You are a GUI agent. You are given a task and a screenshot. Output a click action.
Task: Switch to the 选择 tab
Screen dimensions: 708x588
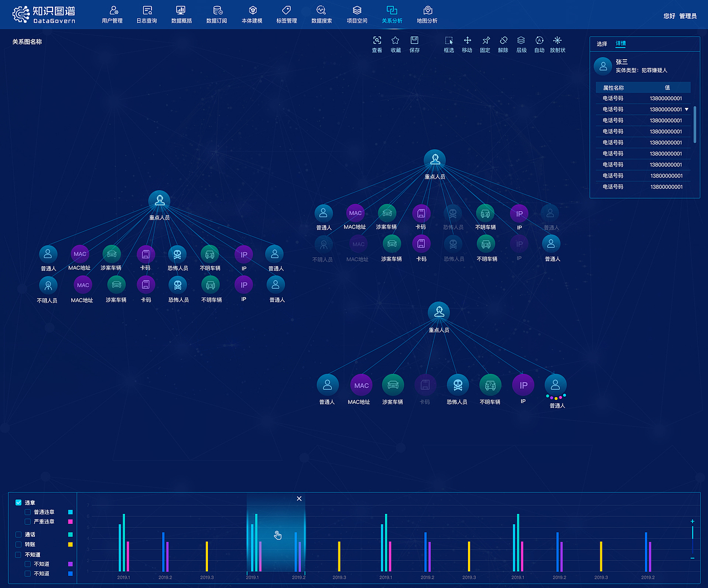click(602, 44)
